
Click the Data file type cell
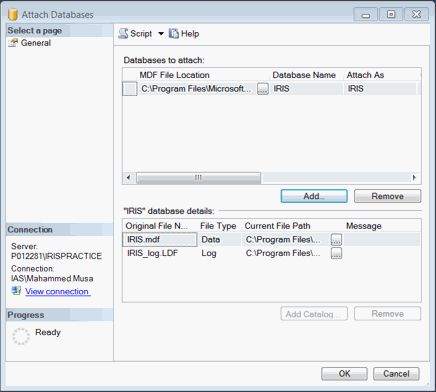pos(219,240)
